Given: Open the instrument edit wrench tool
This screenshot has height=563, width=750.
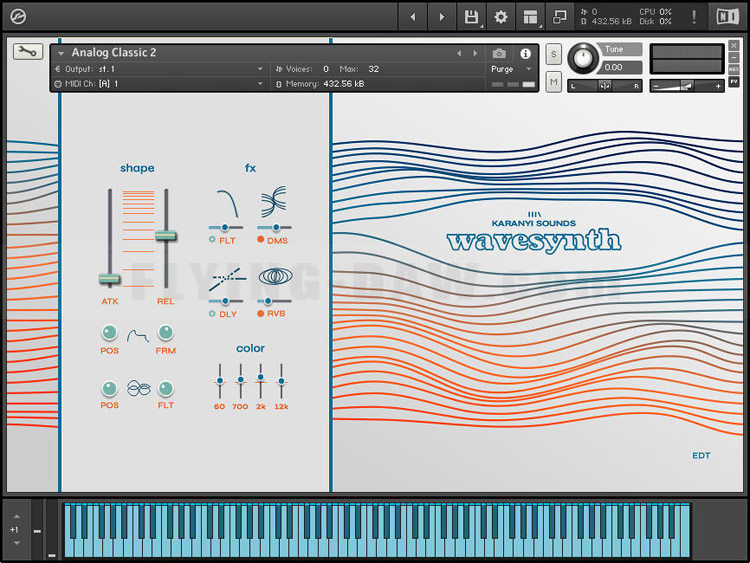Looking at the screenshot, I should (x=27, y=52).
